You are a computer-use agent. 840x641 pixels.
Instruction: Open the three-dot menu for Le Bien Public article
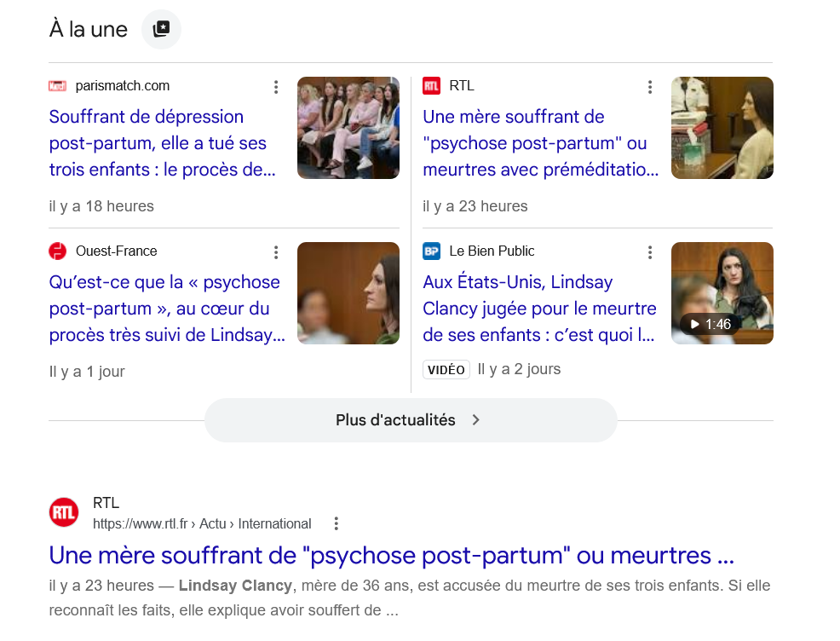650,252
